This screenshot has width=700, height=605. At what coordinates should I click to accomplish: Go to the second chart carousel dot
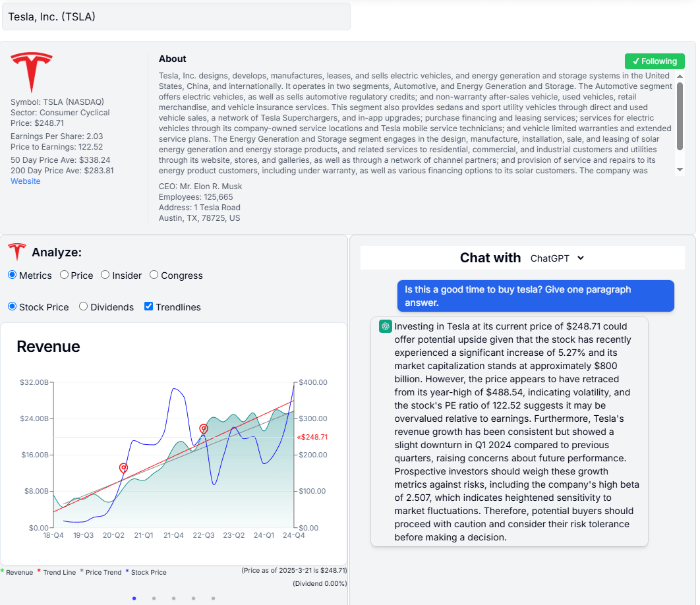coord(154,598)
